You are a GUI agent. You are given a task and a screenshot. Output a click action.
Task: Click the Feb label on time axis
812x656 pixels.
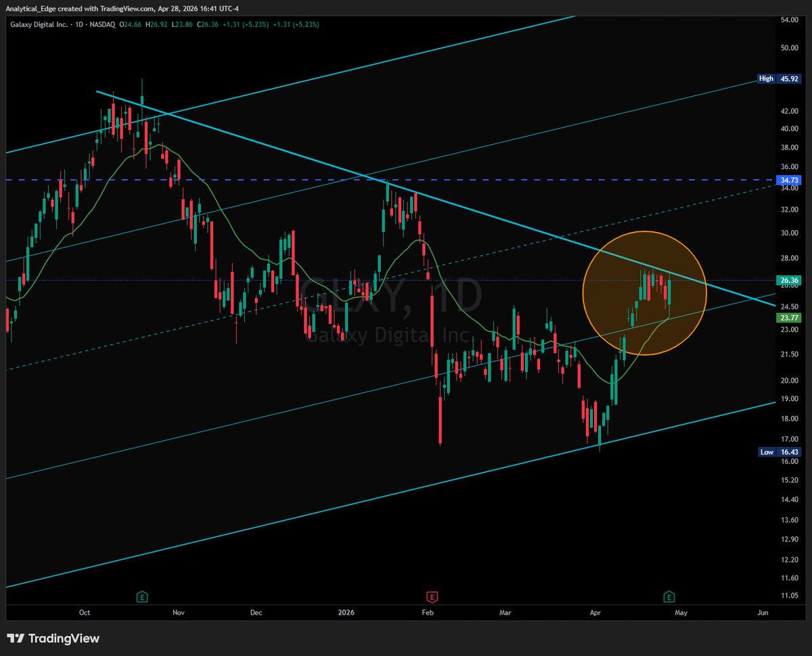(x=427, y=613)
